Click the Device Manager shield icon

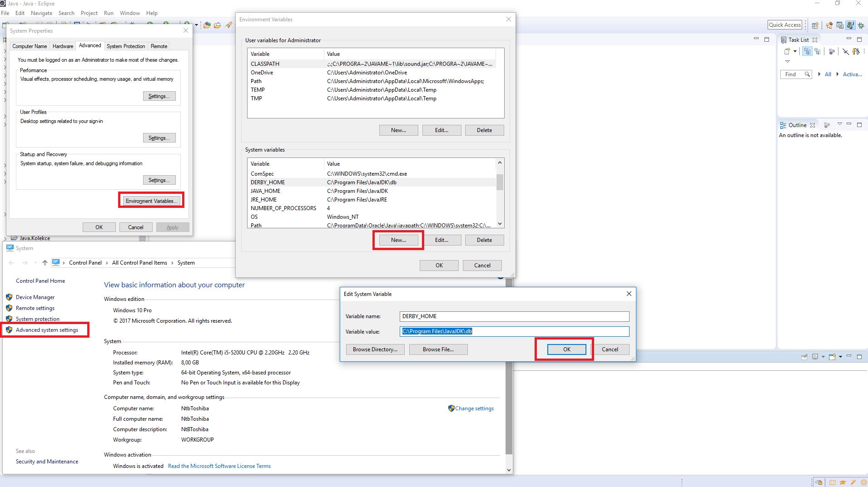pos(9,297)
